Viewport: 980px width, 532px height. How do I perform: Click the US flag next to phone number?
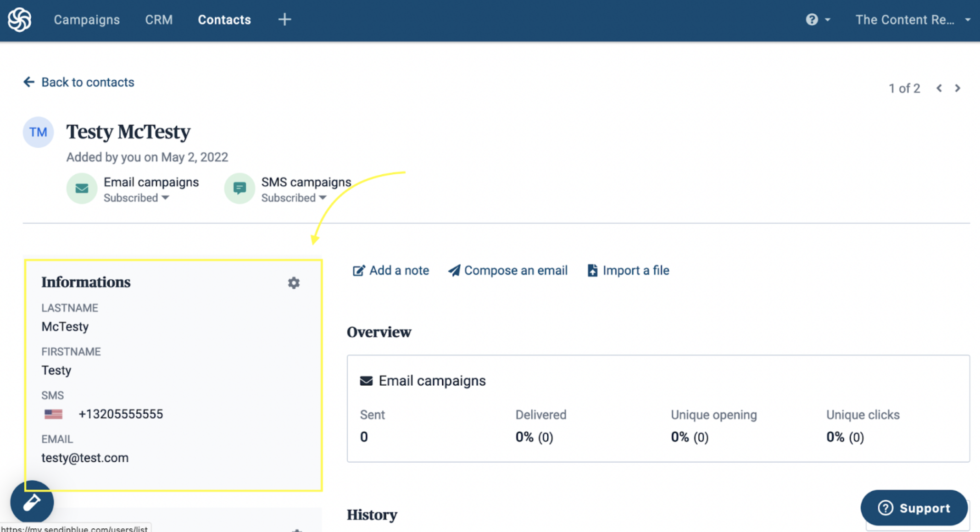(x=53, y=414)
